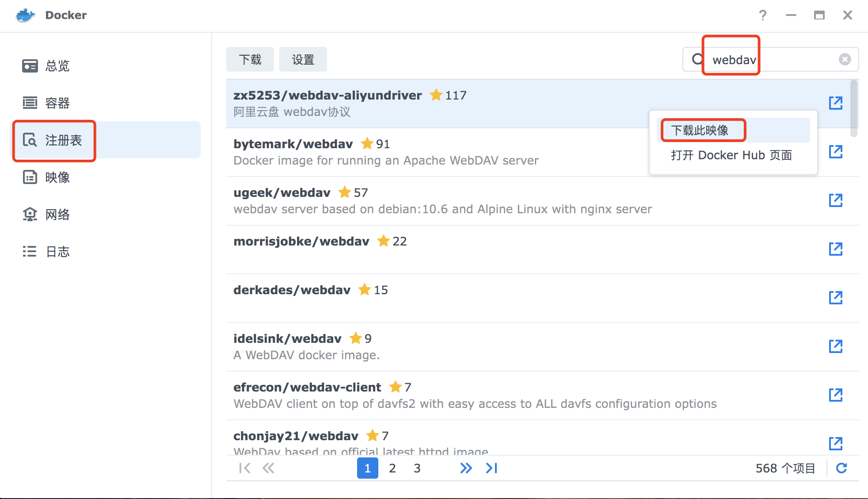Select the 注册表 registry section
868x499 pixels.
click(x=105, y=140)
